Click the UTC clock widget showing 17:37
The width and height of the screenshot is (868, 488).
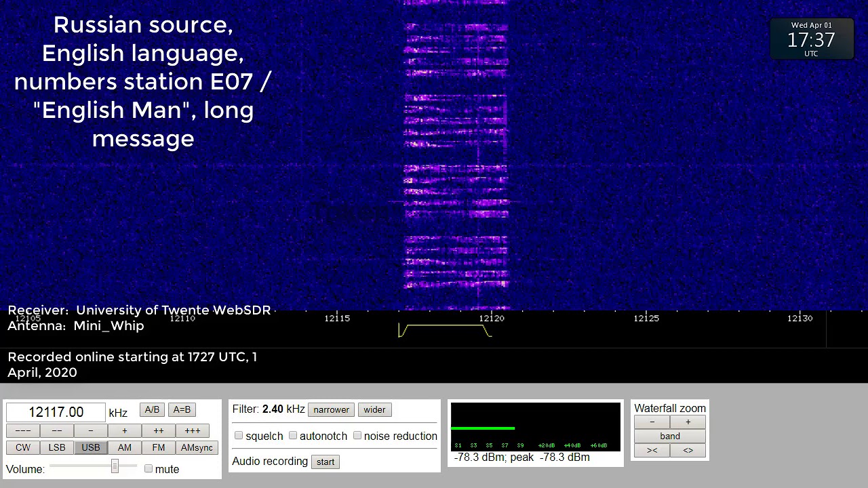(812, 39)
